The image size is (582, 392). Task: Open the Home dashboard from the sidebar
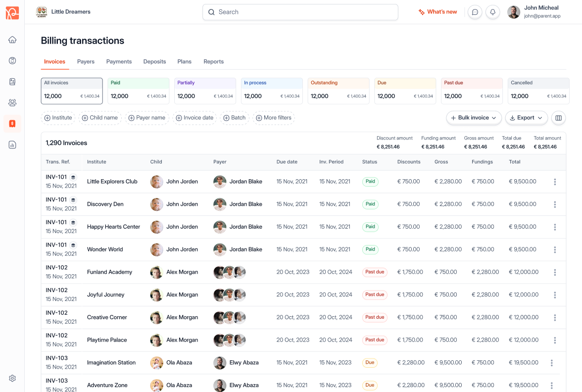(12, 40)
